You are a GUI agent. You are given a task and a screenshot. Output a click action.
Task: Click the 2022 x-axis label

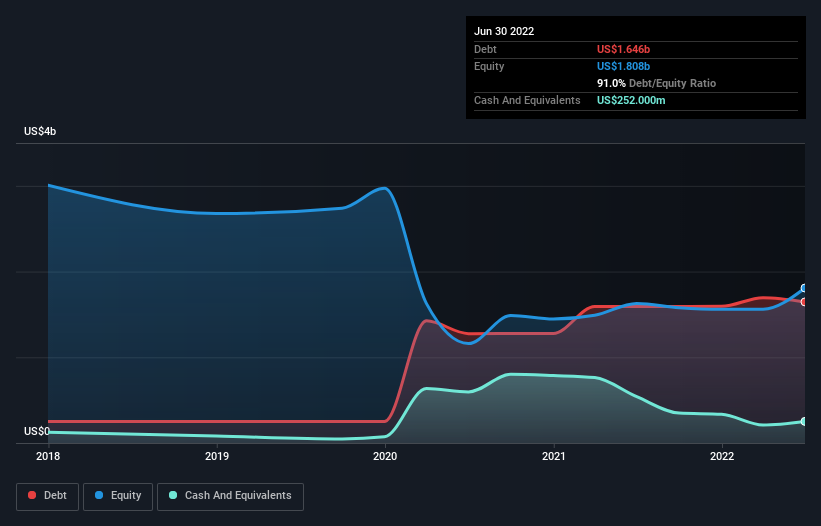coord(722,456)
